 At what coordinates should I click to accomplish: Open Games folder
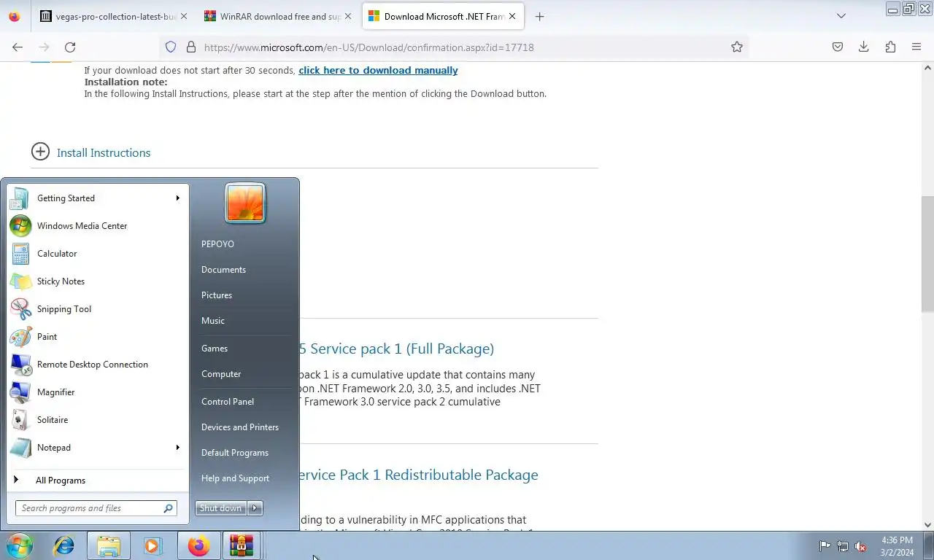215,349
